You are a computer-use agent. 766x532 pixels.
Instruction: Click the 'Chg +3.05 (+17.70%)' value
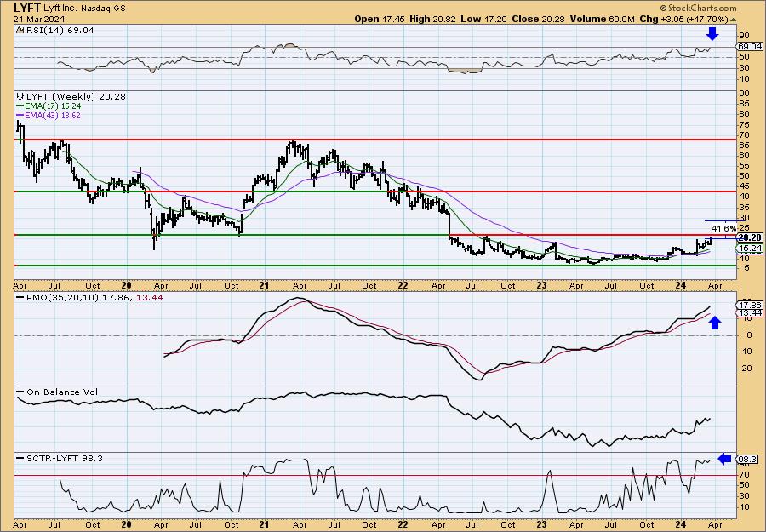684,19
